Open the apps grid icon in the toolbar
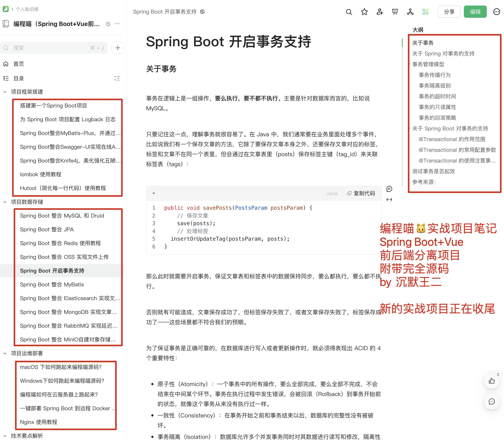This screenshot has width=504, height=440. pos(426,11)
